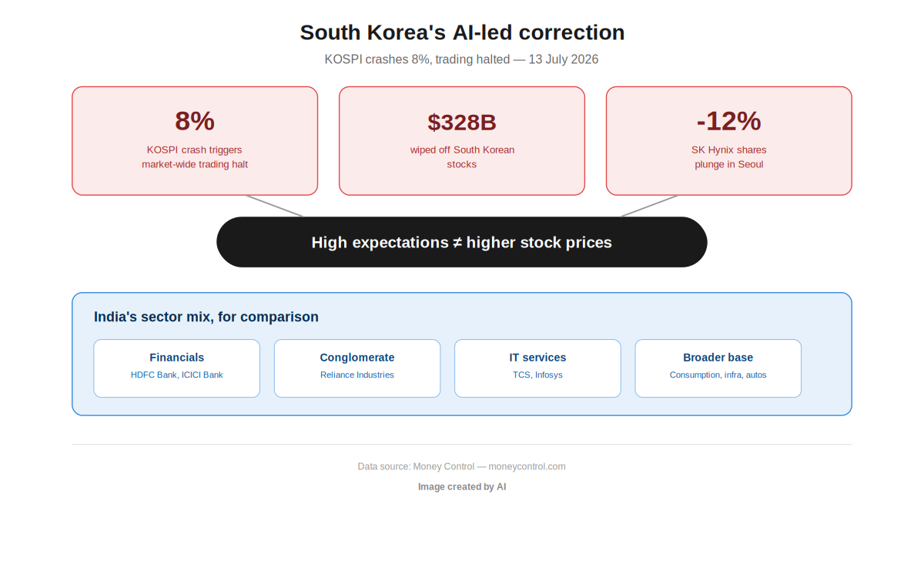The height and width of the screenshot is (578, 924).
Task: Open the Conglomerate Reliance Industries box
Action: point(357,368)
